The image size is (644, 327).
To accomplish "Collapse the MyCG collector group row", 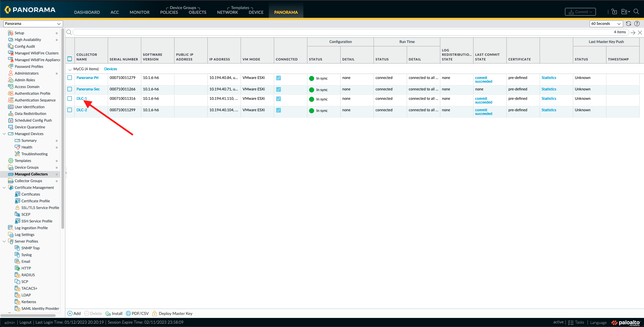I will (x=70, y=69).
